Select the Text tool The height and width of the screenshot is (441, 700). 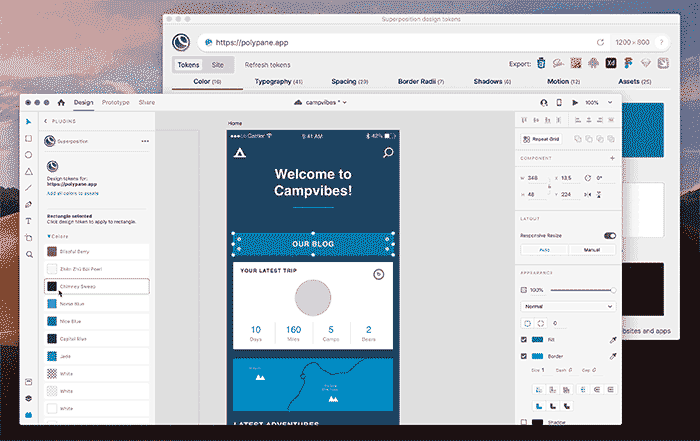pos(29,220)
